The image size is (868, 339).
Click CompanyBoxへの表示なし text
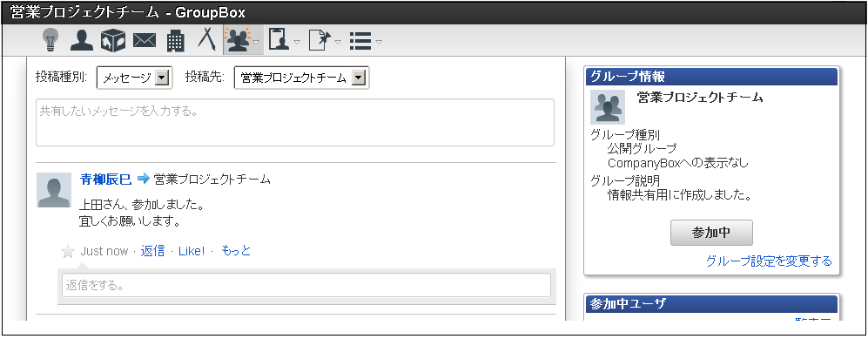(678, 163)
